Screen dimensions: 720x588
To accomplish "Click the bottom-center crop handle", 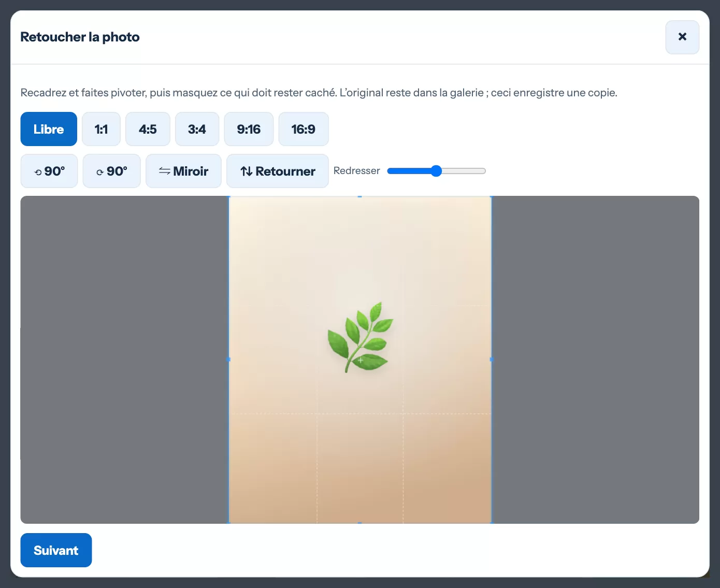I will click(360, 523).
